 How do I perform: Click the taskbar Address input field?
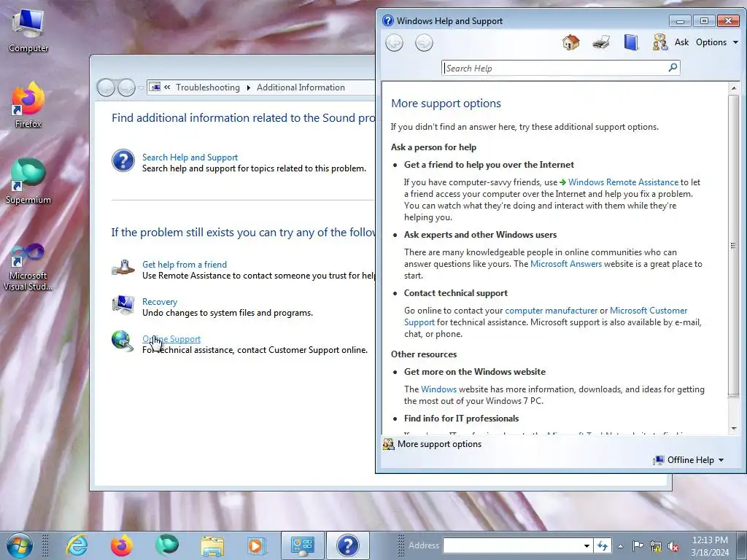click(513, 545)
